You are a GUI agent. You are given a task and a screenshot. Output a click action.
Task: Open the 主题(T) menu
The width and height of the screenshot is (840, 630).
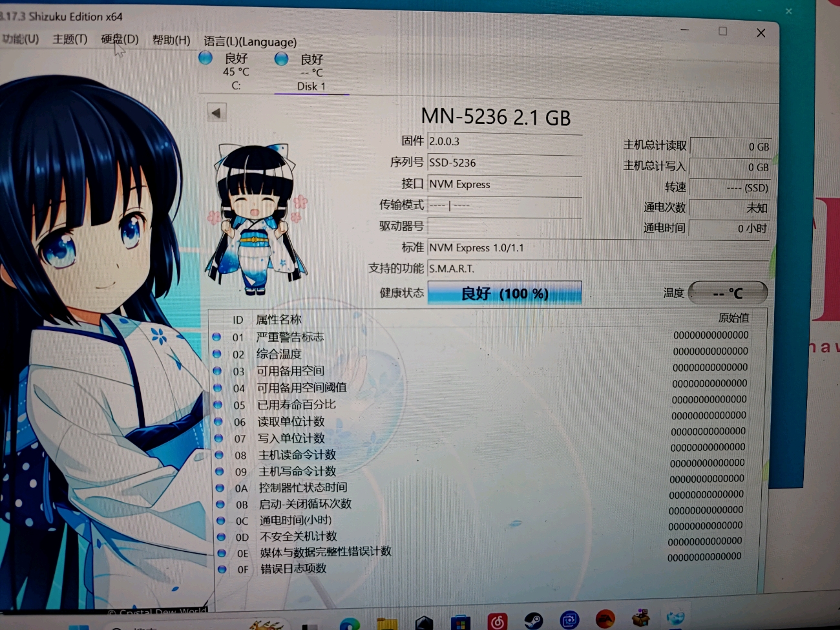click(x=70, y=39)
